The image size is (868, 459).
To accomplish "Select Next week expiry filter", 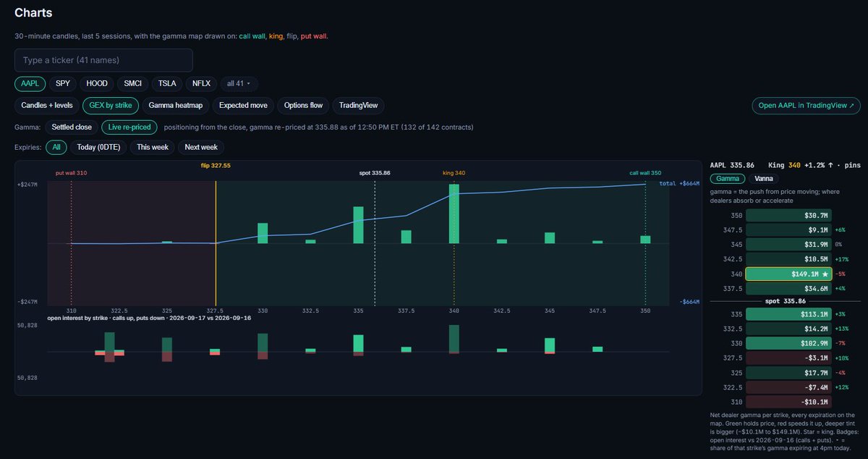I will pyautogui.click(x=201, y=147).
